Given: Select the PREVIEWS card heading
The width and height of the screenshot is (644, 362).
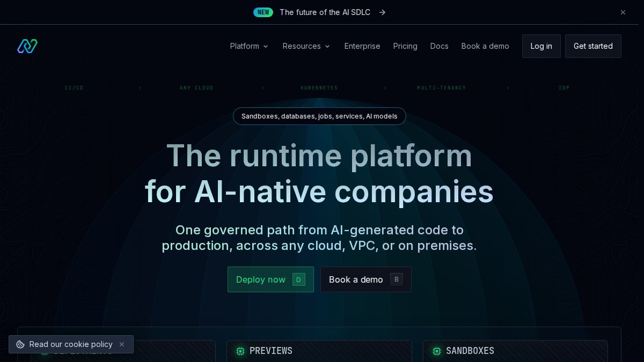Looking at the screenshot, I should coord(271,351).
